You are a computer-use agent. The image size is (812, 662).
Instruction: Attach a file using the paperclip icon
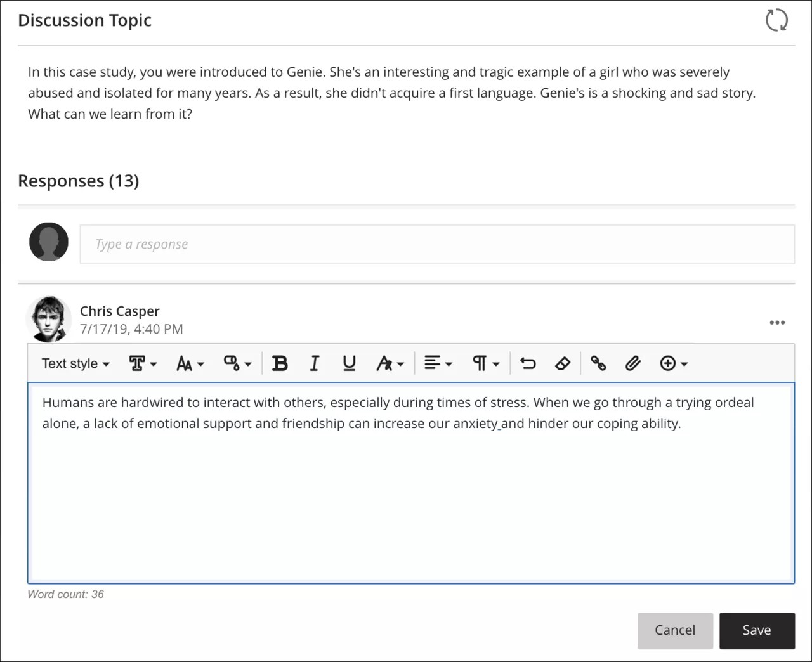tap(632, 363)
